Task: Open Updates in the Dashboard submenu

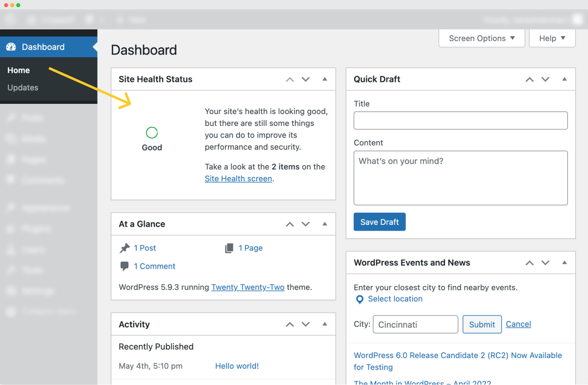Action: (x=23, y=88)
